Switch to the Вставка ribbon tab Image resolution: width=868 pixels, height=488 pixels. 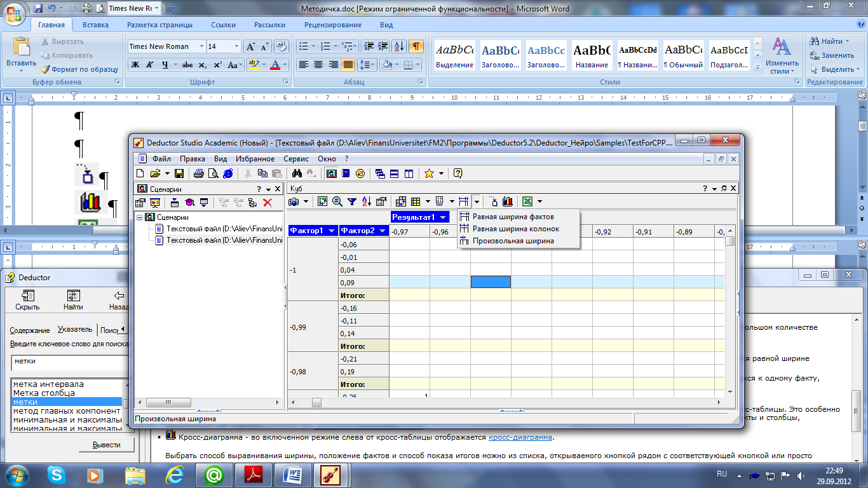coord(95,25)
